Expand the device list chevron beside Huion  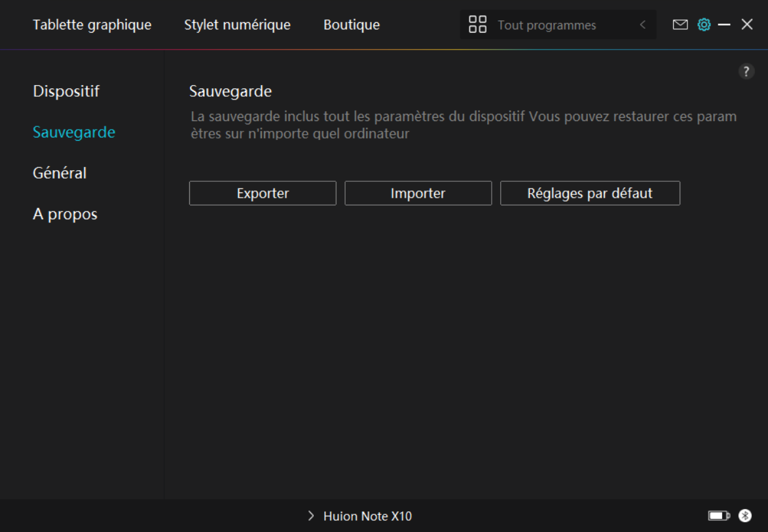click(311, 516)
